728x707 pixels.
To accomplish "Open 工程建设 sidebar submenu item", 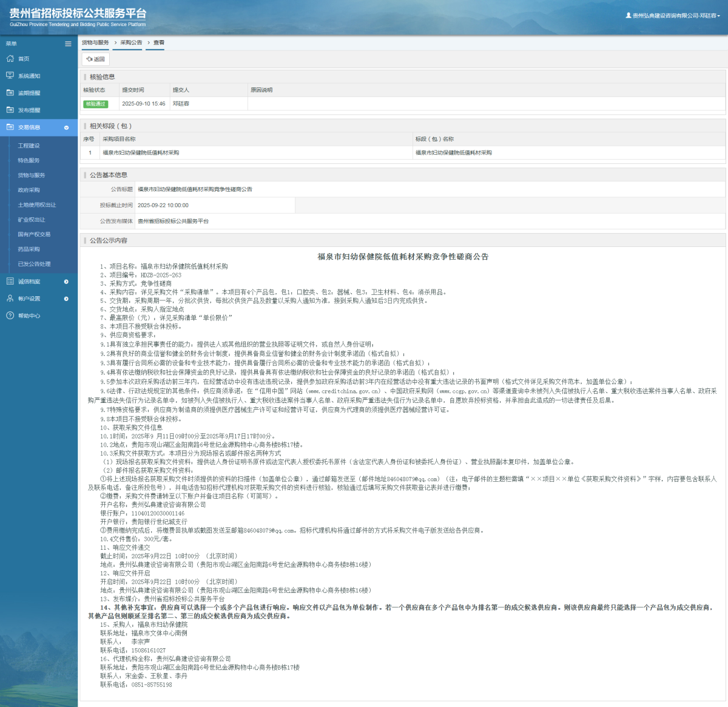I will click(x=29, y=146).
